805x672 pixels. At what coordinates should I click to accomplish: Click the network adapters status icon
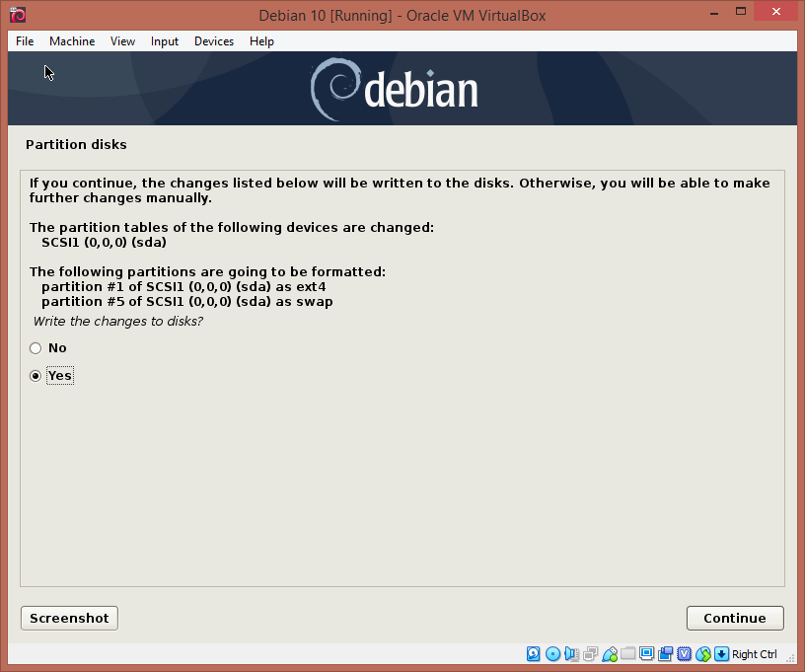click(x=590, y=654)
